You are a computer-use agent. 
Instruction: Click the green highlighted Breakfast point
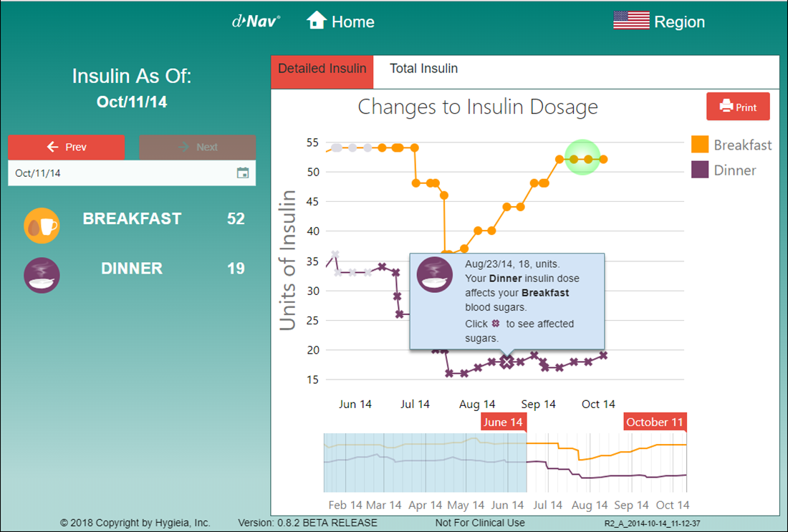coord(582,158)
